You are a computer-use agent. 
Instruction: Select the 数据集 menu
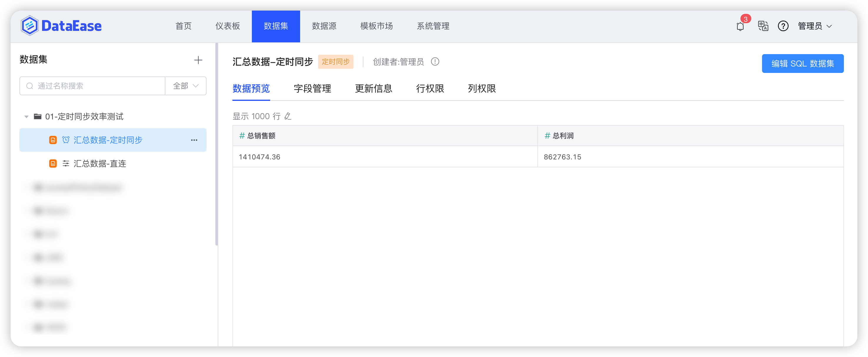tap(276, 26)
